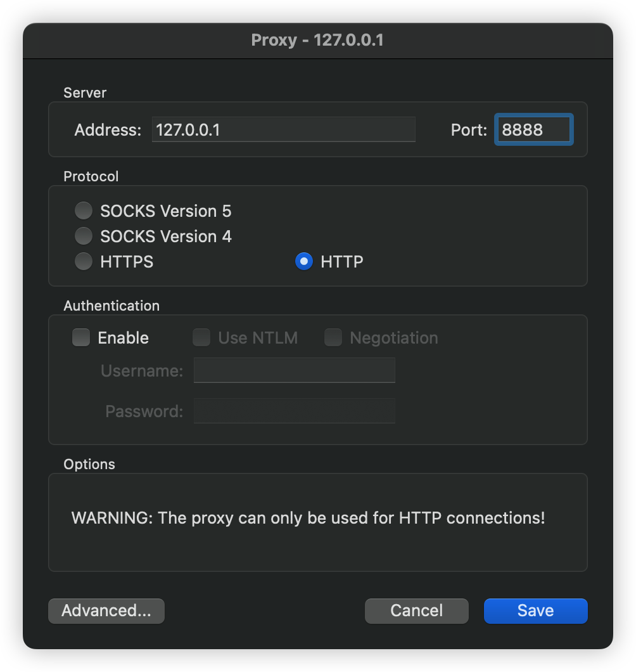
Task: Click the Server section heading
Action: point(85,93)
